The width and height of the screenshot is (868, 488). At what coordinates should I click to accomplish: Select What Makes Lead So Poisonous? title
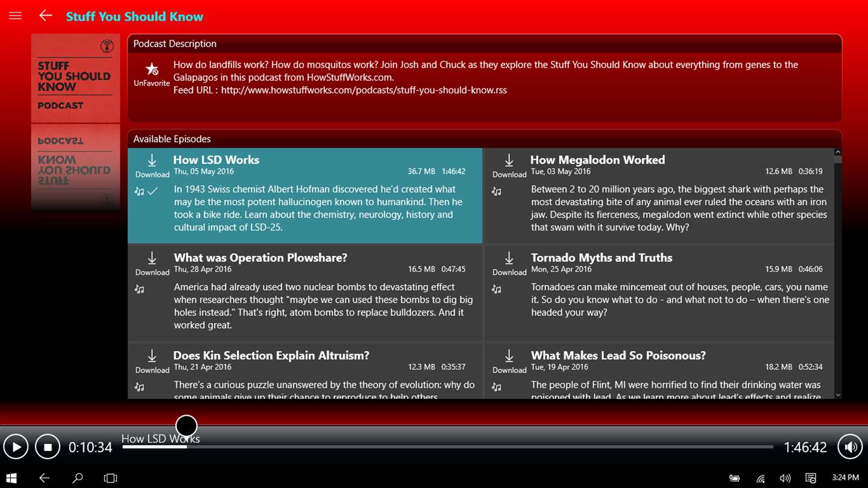pos(618,355)
